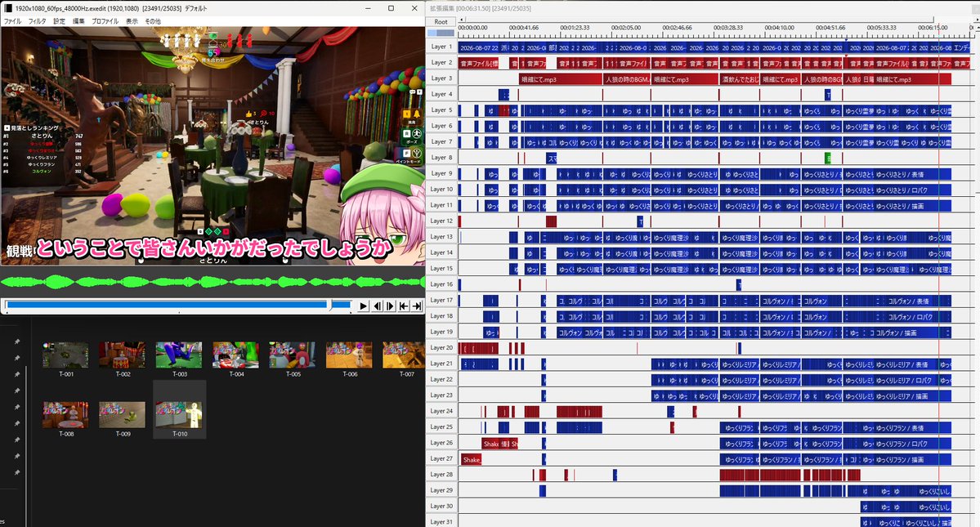Click the main preview seek bar
This screenshot has width=980, height=527.
(179, 306)
